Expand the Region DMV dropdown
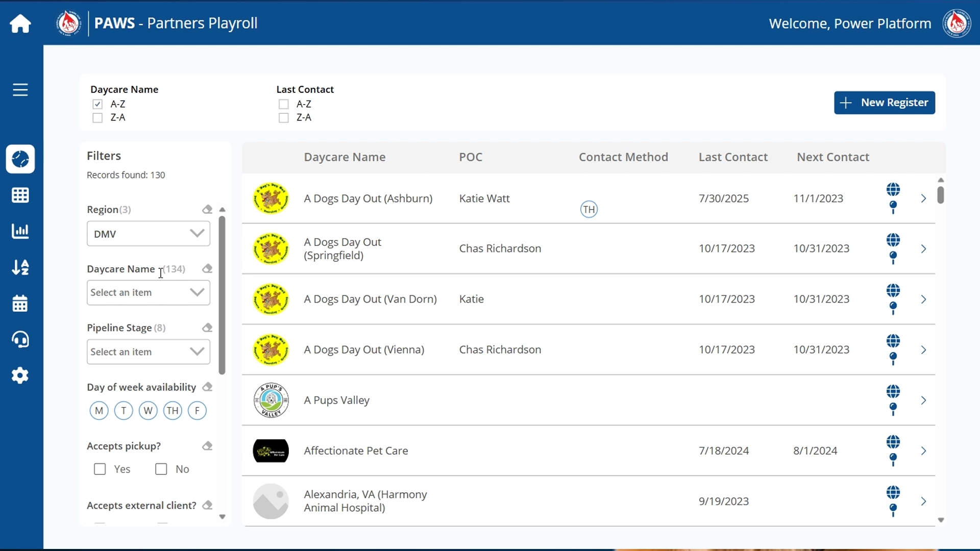Viewport: 980px width, 551px height. pos(149,234)
